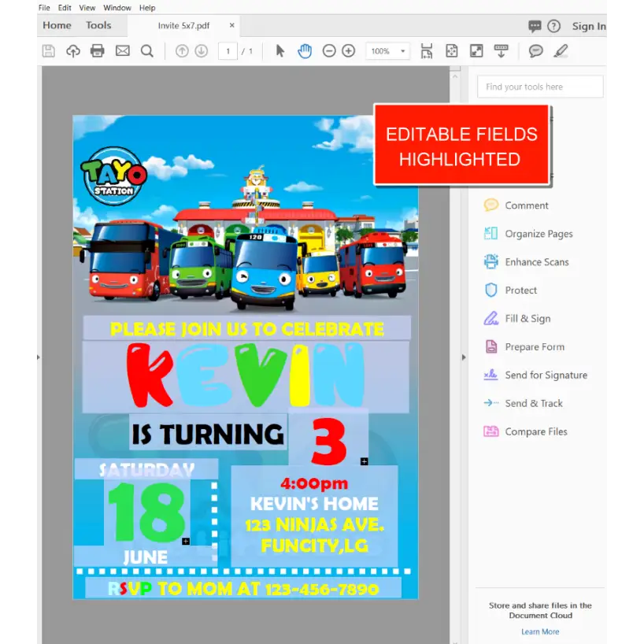
Task: Open the Learn More link for Document Cloud
Action: 540,631
